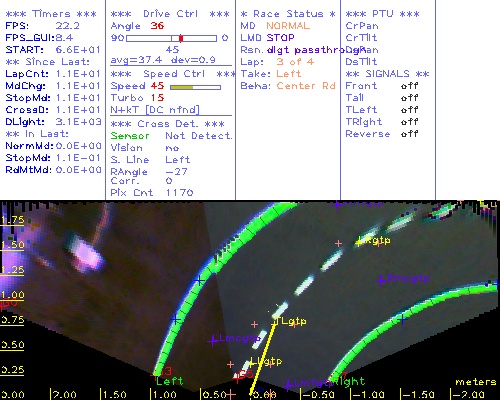
Task: Click the N+kT [DC nfnd] label
Action: tap(155, 110)
